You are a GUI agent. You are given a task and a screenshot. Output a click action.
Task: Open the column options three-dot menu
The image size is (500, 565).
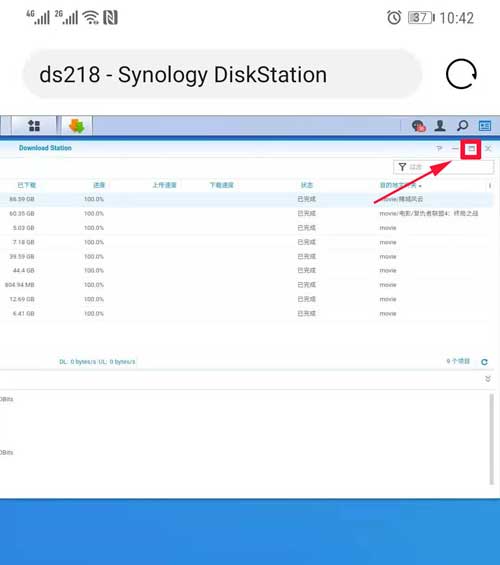[x=490, y=185]
